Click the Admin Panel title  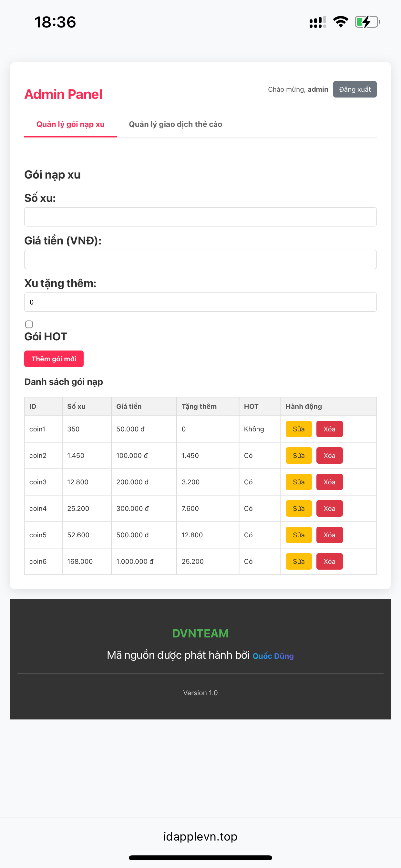[63, 94]
